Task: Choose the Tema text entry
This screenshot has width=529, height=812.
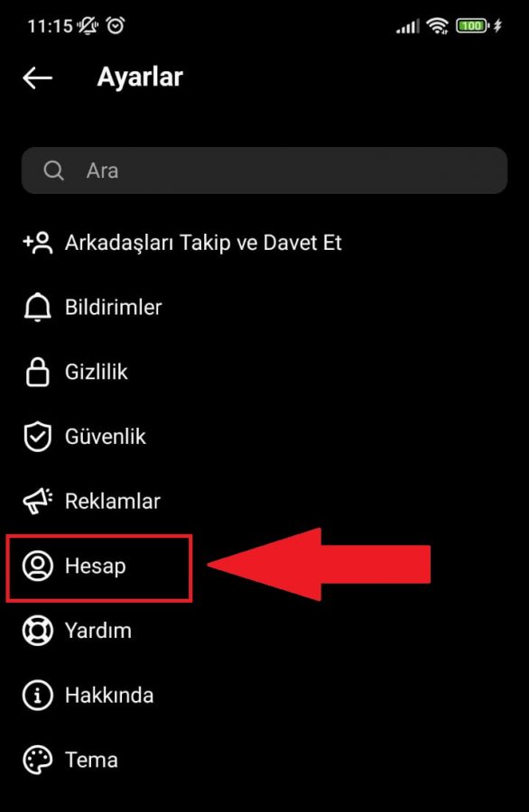Action: tap(92, 760)
